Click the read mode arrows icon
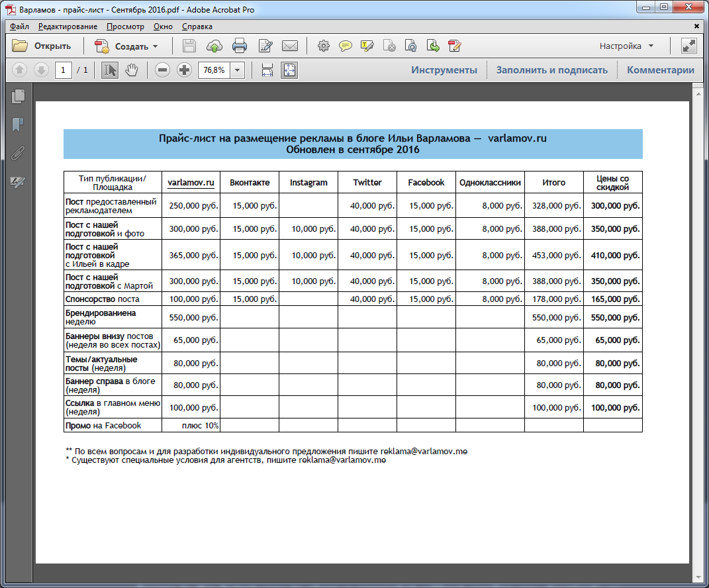The width and height of the screenshot is (709, 588). pyautogui.click(x=688, y=46)
